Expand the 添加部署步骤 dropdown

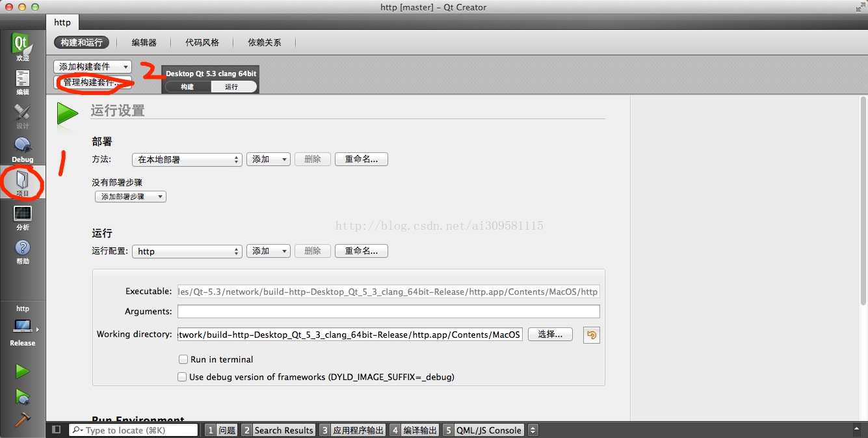pyautogui.click(x=130, y=197)
